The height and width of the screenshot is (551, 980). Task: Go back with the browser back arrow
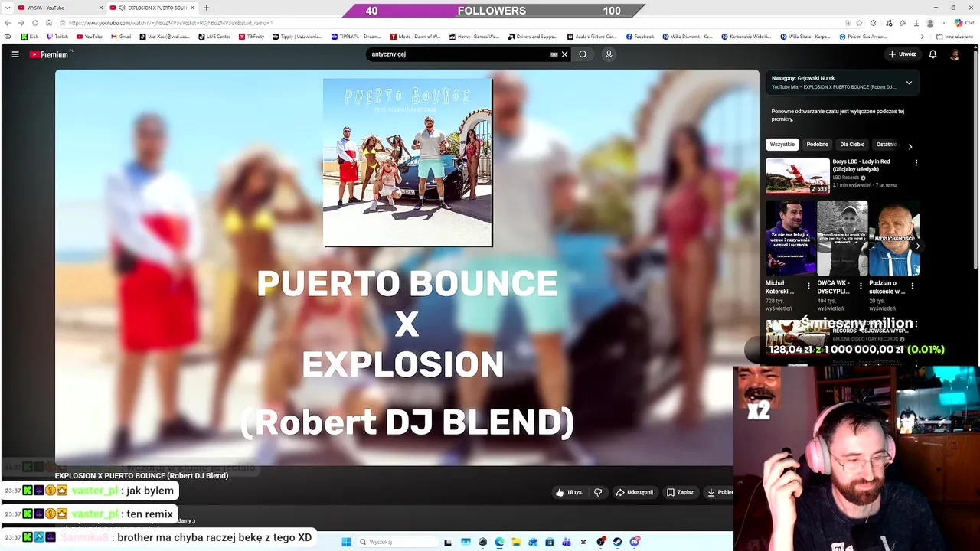click(8, 23)
